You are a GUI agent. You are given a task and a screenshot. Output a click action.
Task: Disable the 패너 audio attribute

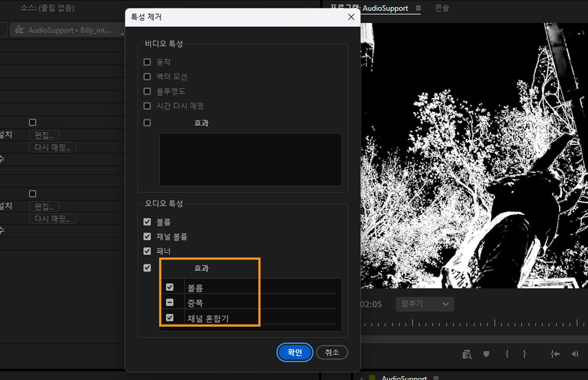click(147, 251)
